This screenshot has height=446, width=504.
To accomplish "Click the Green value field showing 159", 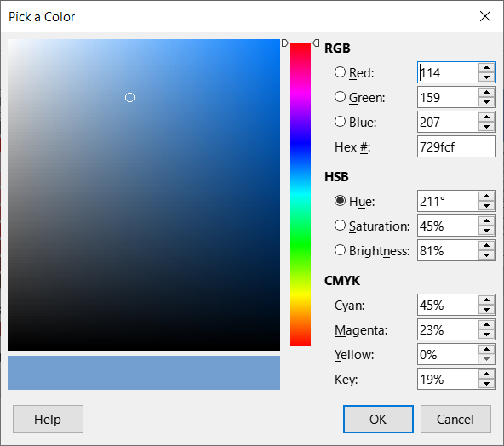I will [448, 97].
